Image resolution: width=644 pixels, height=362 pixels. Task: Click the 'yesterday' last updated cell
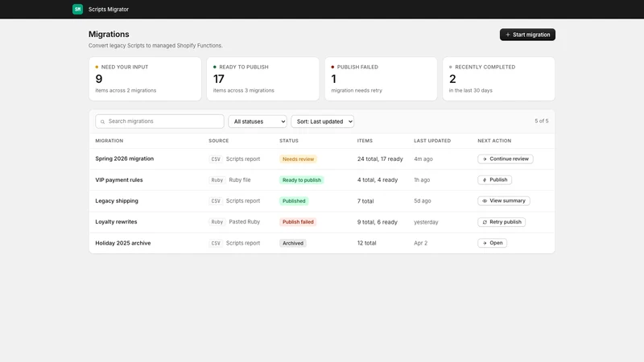click(426, 222)
